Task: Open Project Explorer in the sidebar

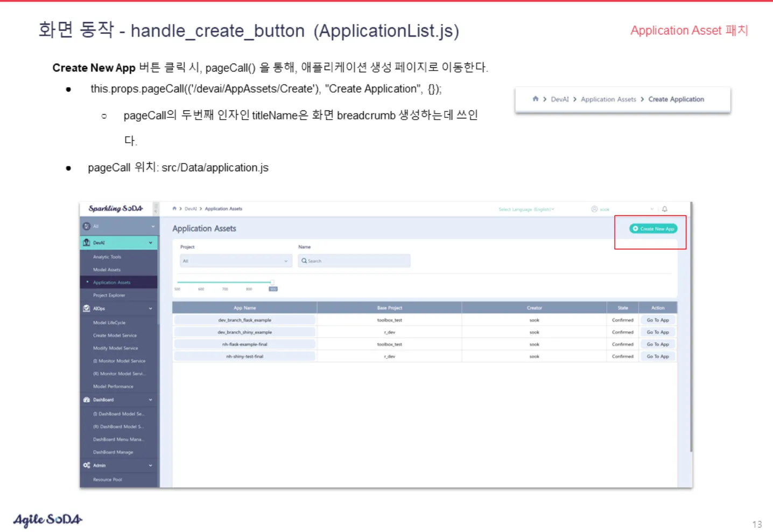Action: [109, 295]
